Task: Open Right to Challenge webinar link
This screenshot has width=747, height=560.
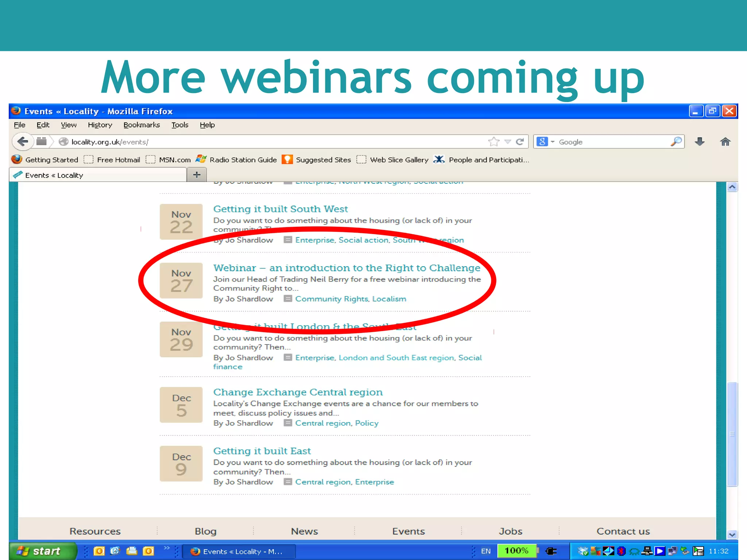Action: coord(347,268)
